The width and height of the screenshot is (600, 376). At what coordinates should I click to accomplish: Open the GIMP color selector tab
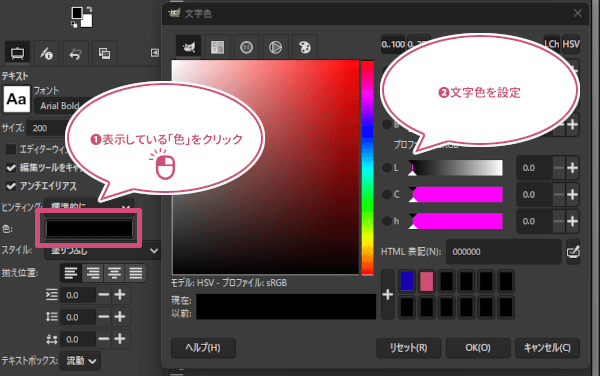point(189,47)
